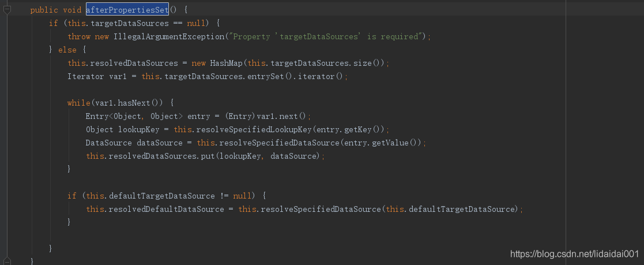
Task: Click the void return type
Action: point(72,10)
